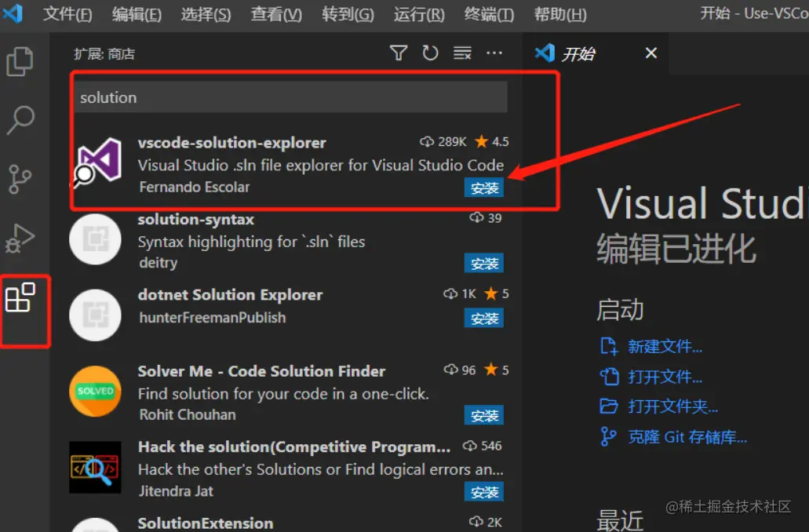
Task: Click the 打开文件 icon
Action: click(609, 377)
